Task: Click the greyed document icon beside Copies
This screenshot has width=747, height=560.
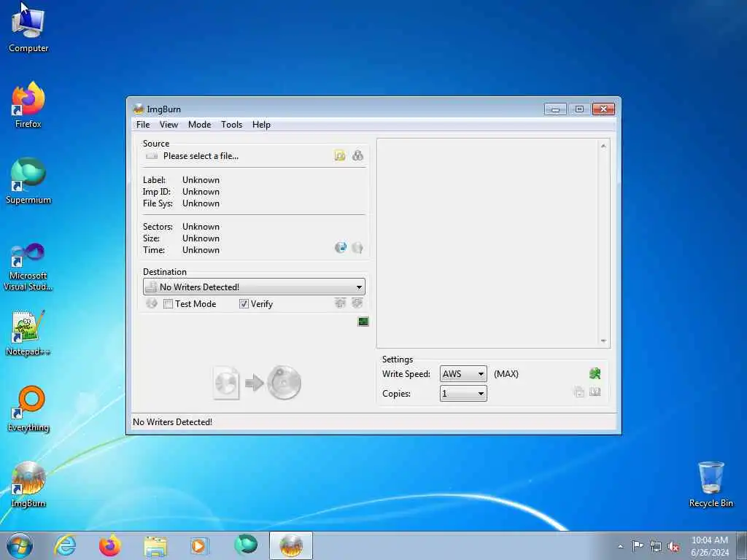Action: 578,392
